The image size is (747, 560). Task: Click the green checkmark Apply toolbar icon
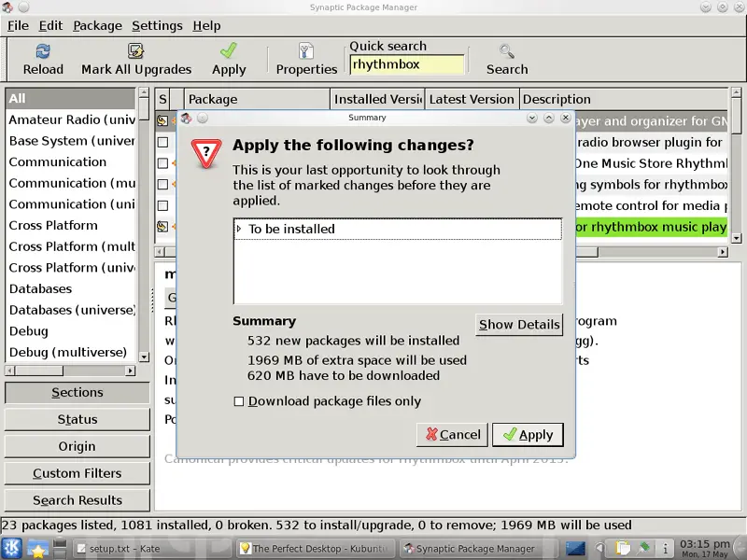click(x=229, y=50)
